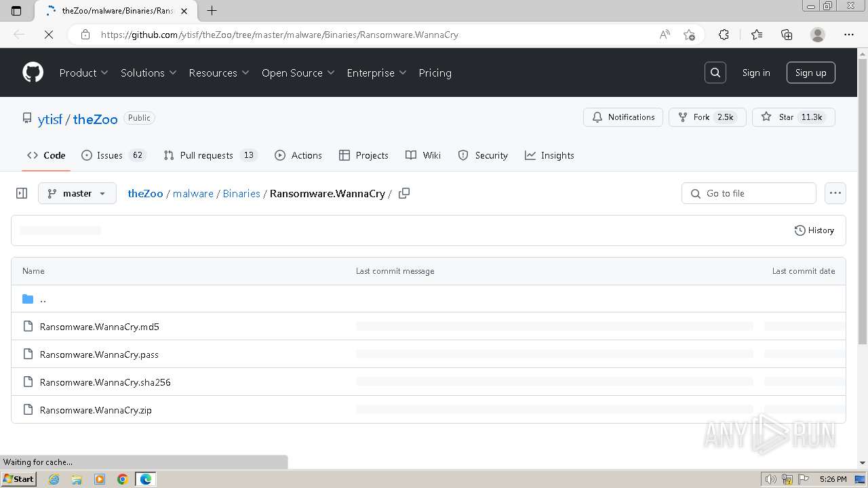The image size is (868, 488).
Task: Open the Favorites list icon
Action: coord(757,35)
